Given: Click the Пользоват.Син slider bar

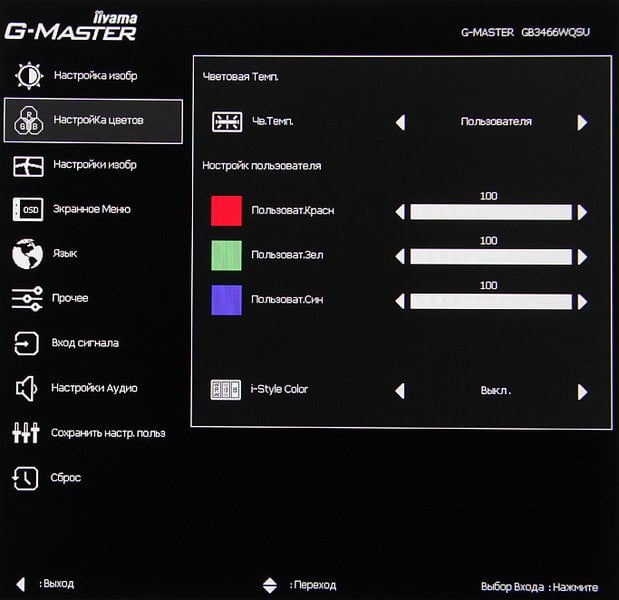Looking at the screenshot, I should tap(491, 302).
